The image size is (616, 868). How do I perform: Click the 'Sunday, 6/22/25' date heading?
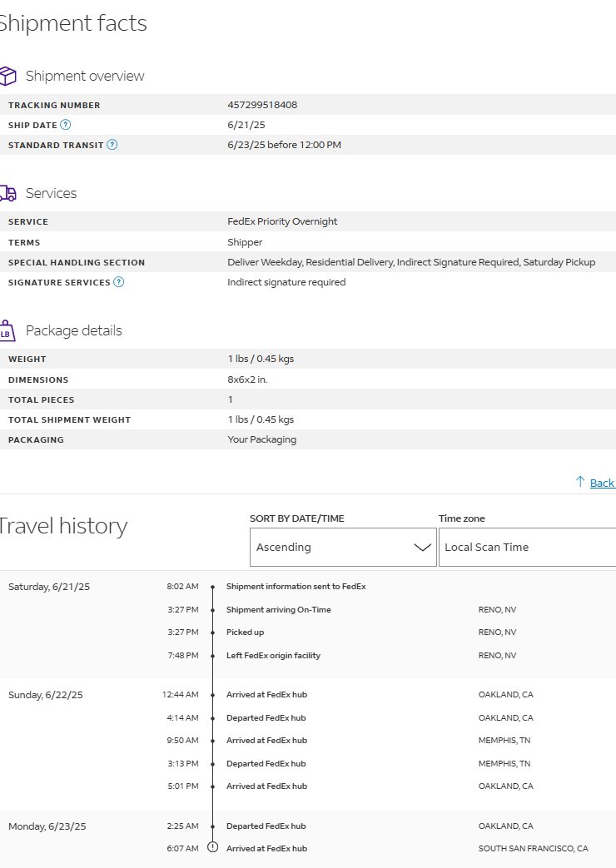tap(46, 695)
